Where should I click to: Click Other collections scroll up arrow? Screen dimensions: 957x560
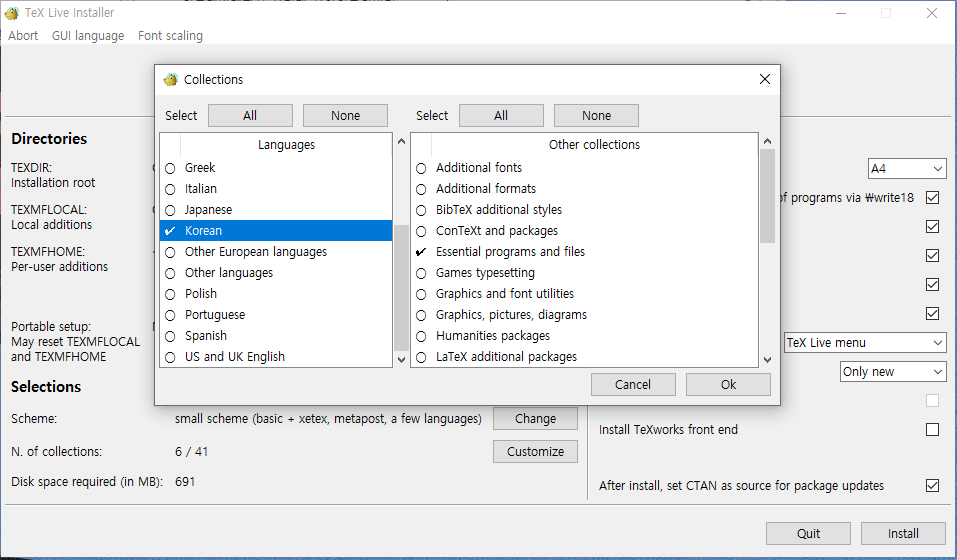click(x=768, y=142)
